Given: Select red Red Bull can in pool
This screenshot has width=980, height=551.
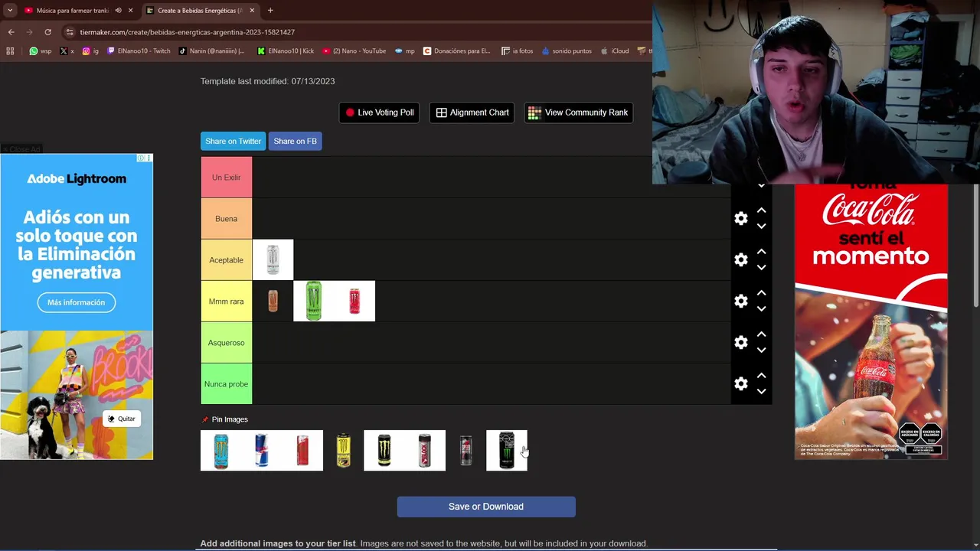Looking at the screenshot, I should (302, 451).
